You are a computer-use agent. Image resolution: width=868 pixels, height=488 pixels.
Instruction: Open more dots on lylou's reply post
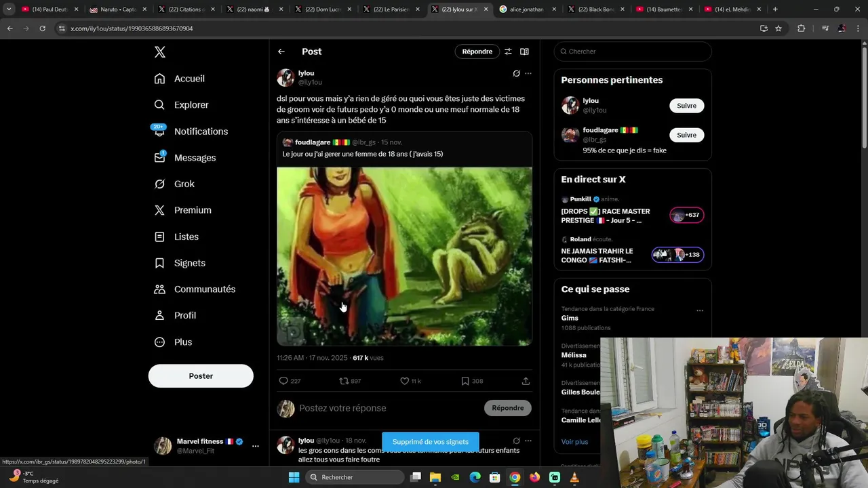point(528,441)
